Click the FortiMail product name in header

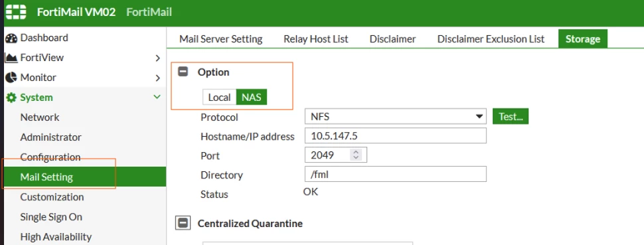point(149,12)
